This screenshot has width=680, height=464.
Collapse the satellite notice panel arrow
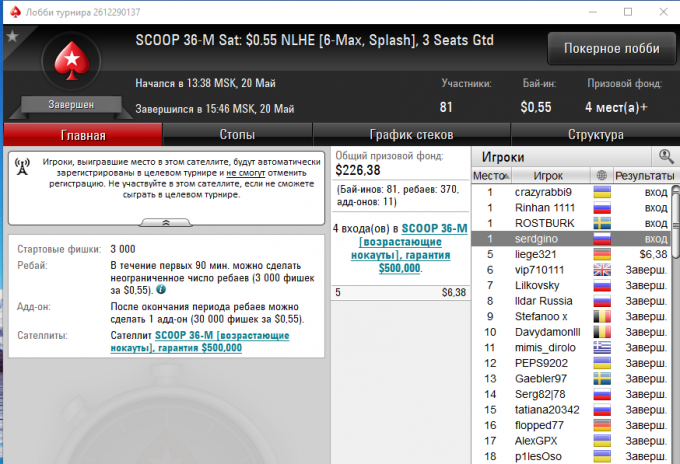(x=166, y=222)
